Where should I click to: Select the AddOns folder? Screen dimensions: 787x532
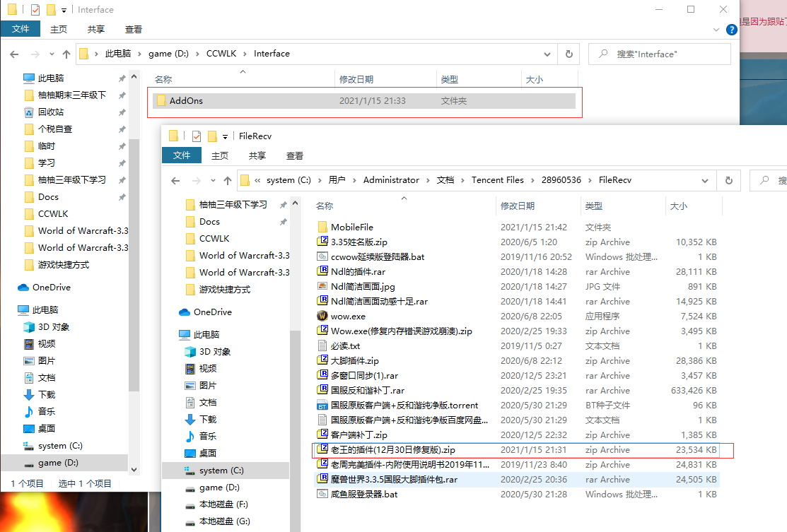coord(186,101)
